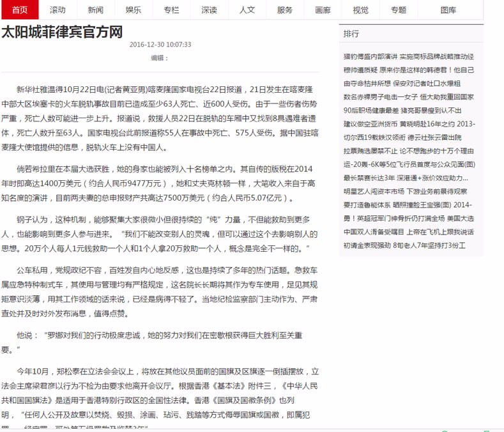Visit the 画廊 gallery section
504x432 pixels.
323,10
